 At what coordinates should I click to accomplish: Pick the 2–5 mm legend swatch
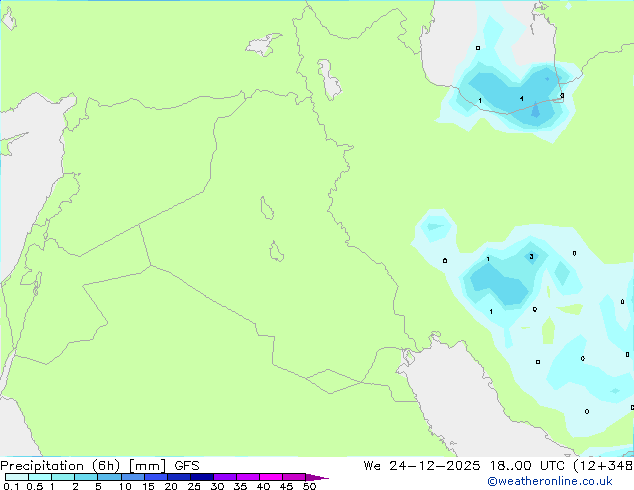coord(86,477)
